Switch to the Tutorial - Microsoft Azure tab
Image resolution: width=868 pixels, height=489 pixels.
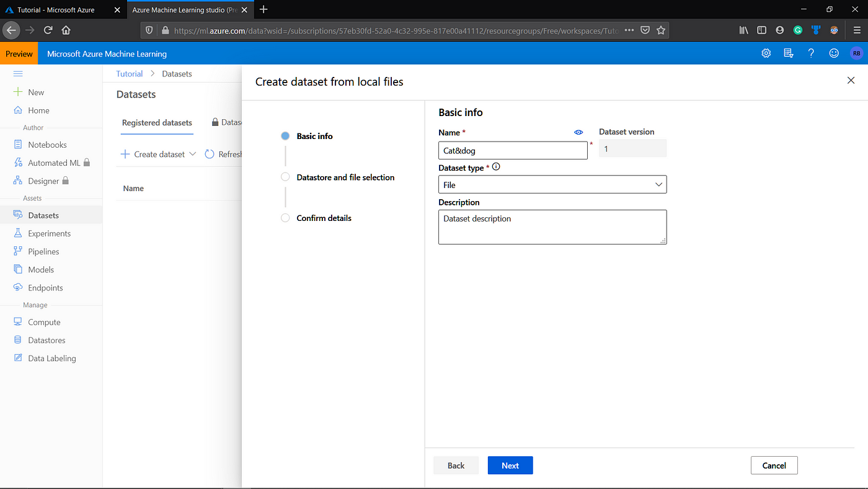[56, 10]
